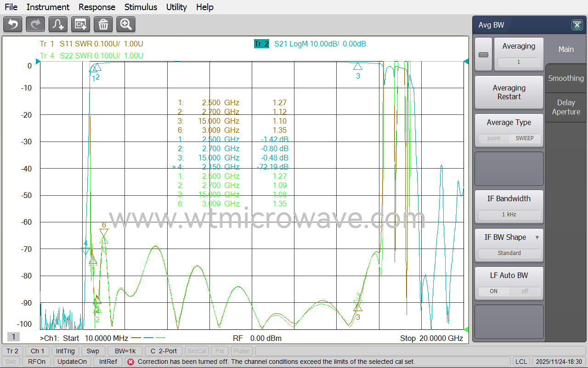The width and height of the screenshot is (588, 368).
Task: Open the Help menu
Action: pyautogui.click(x=204, y=7)
